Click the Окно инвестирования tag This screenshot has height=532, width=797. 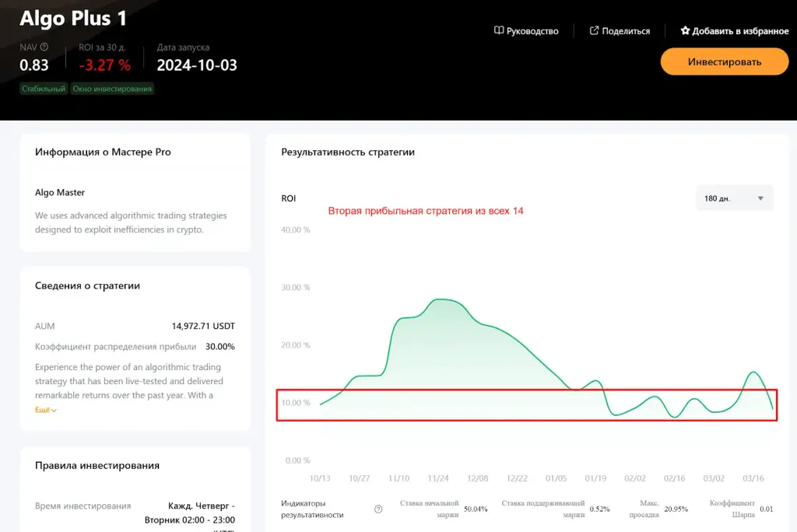pyautogui.click(x=112, y=89)
